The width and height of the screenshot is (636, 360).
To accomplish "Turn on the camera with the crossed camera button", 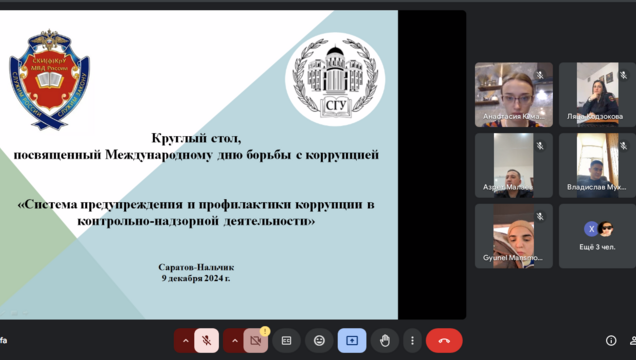I will pos(256,341).
